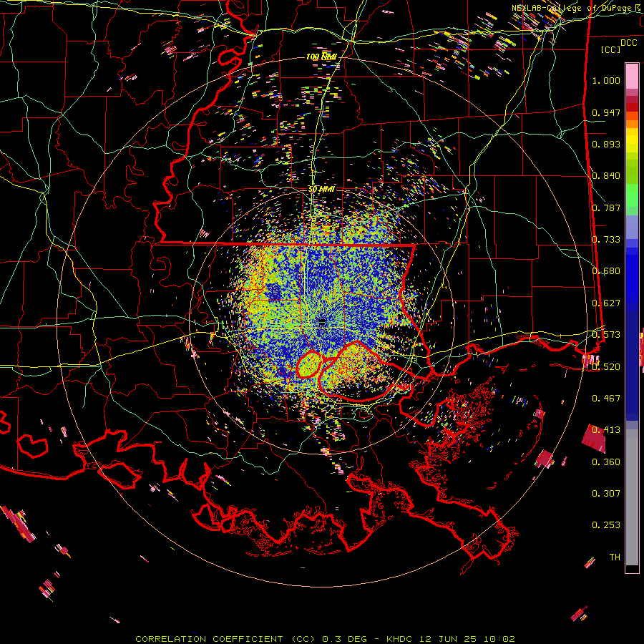Image resolution: width=644 pixels, height=644 pixels.
Task: Pick the pink swatch atop the color bar
Action: tap(632, 76)
